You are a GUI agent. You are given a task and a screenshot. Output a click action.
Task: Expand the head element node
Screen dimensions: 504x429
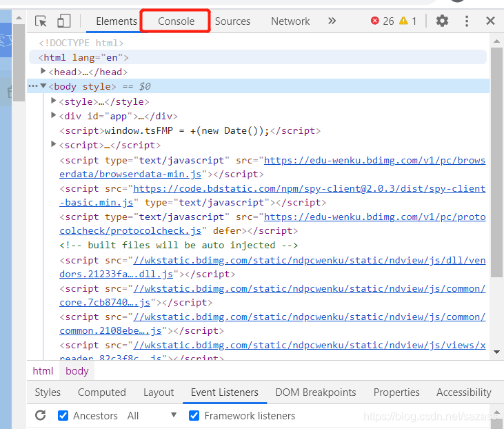tap(43, 71)
